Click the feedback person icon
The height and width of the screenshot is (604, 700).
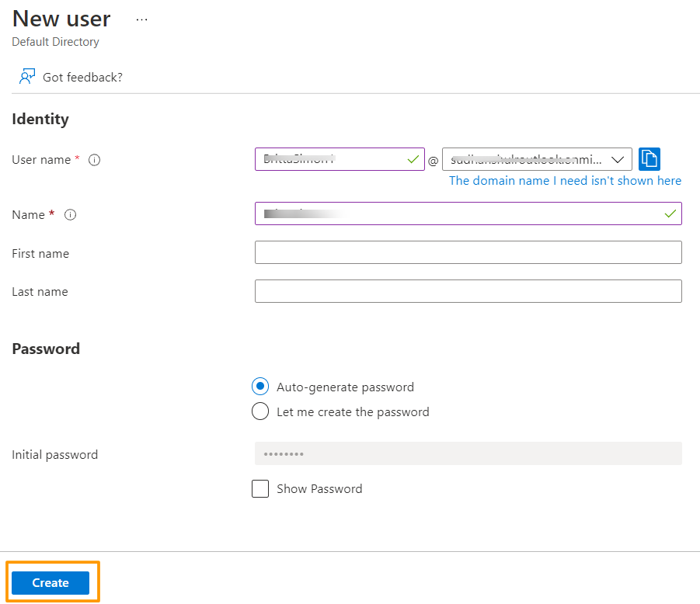coord(27,77)
